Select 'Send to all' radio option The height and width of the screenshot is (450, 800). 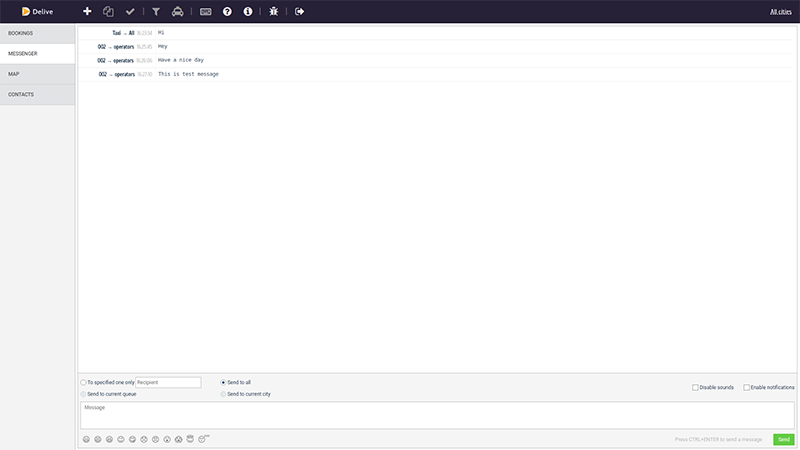(x=223, y=382)
